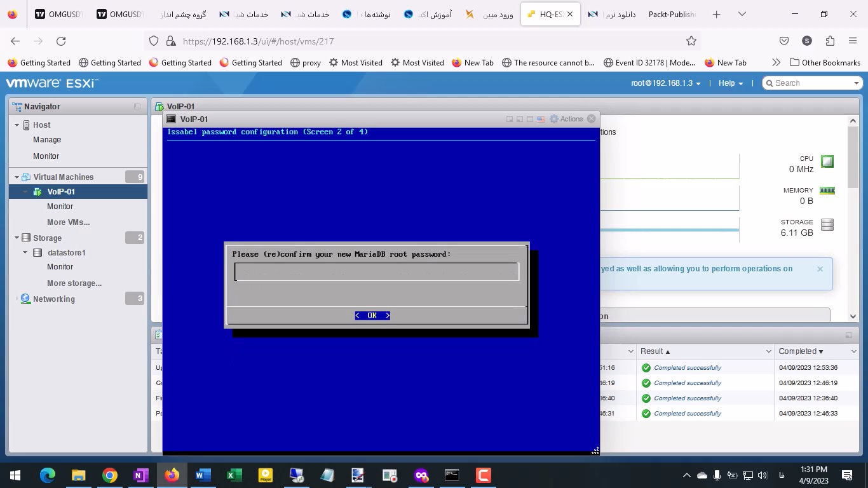
Task: Click the second window-size icon in console title bar
Action: [x=520, y=119]
